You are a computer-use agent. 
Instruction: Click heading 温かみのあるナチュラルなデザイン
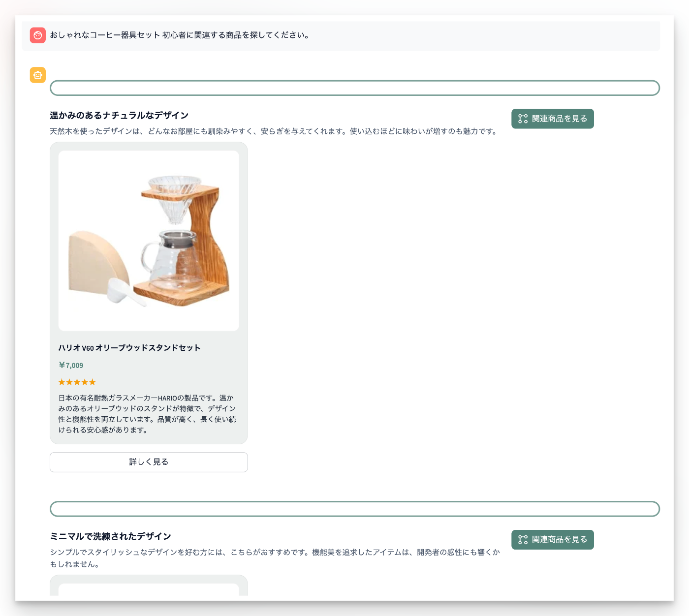[x=119, y=115]
